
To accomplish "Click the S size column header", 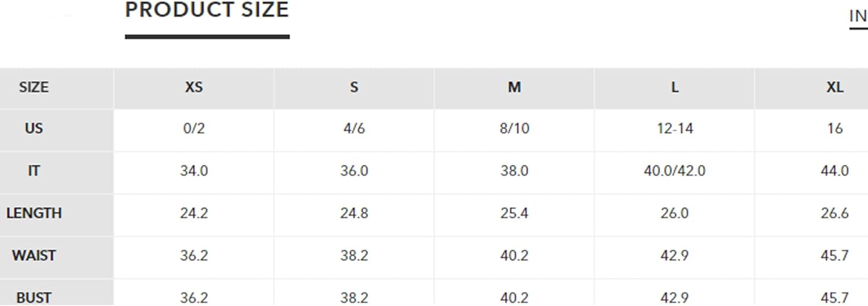I will click(354, 88).
